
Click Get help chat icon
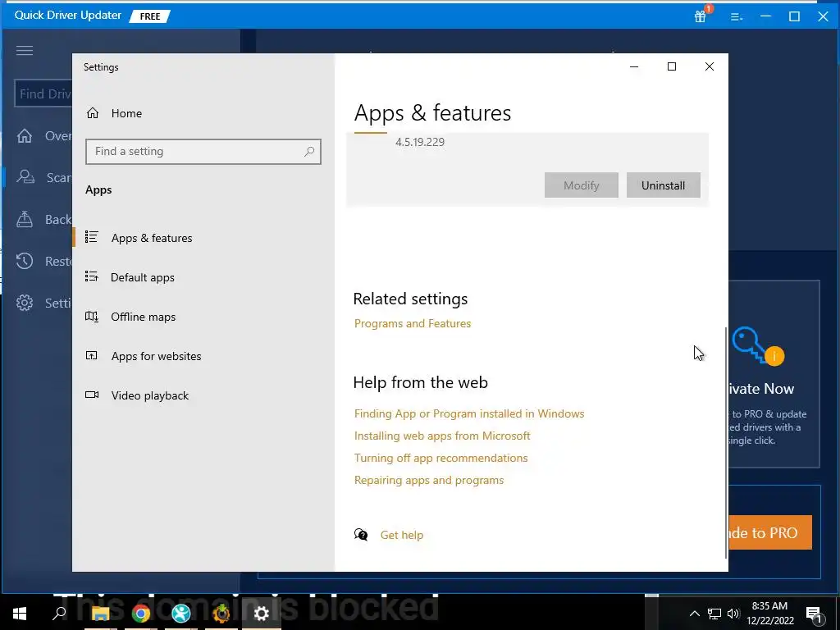pyautogui.click(x=361, y=535)
